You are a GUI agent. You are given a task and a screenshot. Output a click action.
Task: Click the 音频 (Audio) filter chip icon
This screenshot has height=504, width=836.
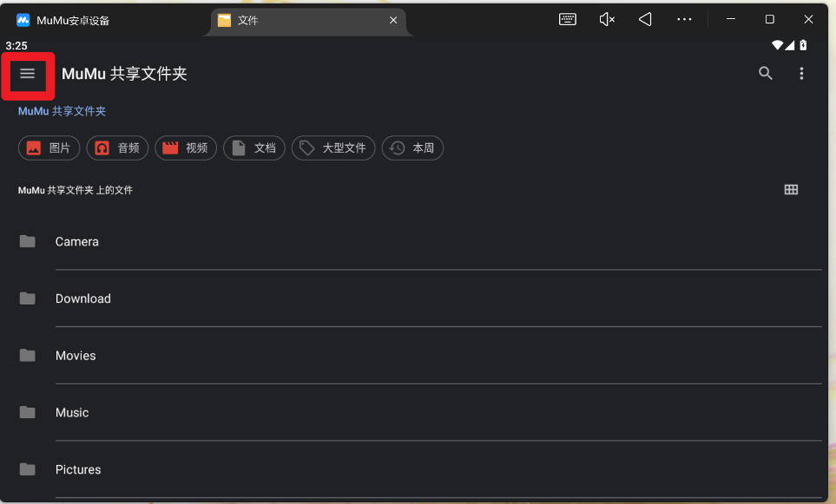[102, 147]
